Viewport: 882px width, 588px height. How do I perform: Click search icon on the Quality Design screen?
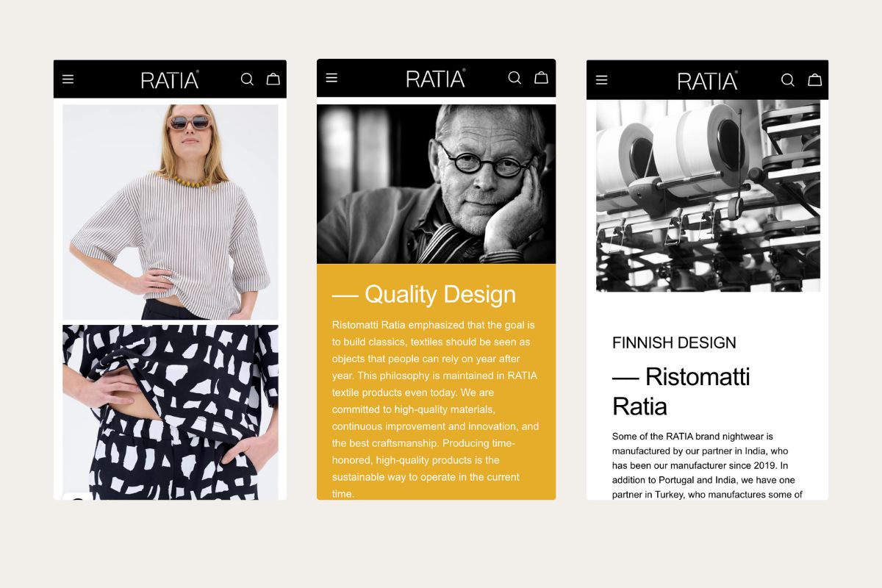tap(514, 77)
